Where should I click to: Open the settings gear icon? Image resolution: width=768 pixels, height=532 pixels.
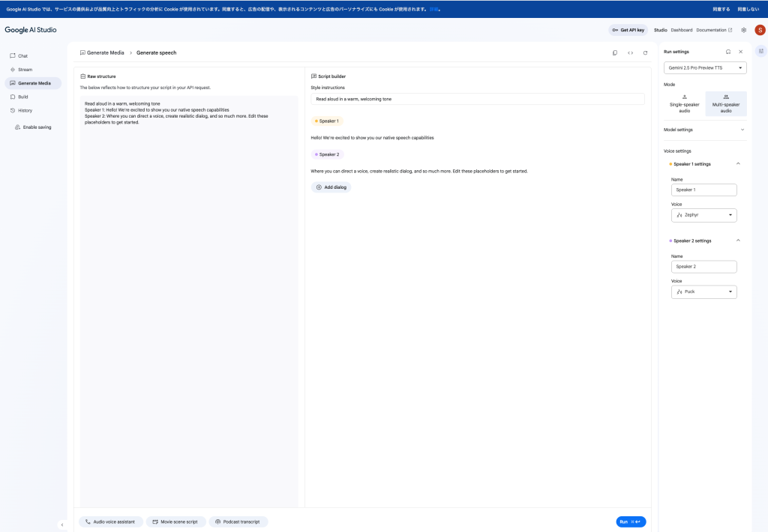743,30
